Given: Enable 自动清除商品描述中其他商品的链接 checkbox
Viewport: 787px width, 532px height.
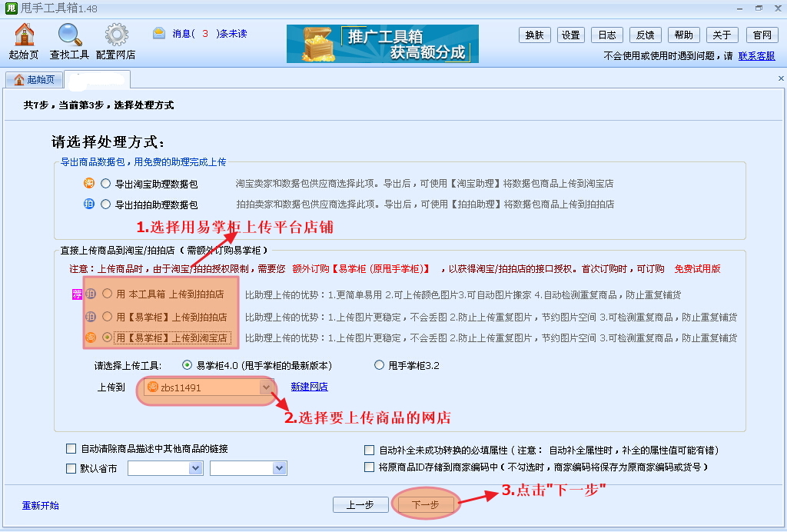Looking at the screenshot, I should tap(71, 449).
